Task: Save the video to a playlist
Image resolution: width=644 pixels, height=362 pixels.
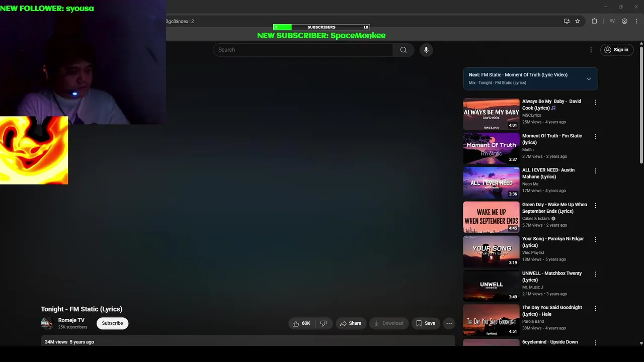Action: 426,323
